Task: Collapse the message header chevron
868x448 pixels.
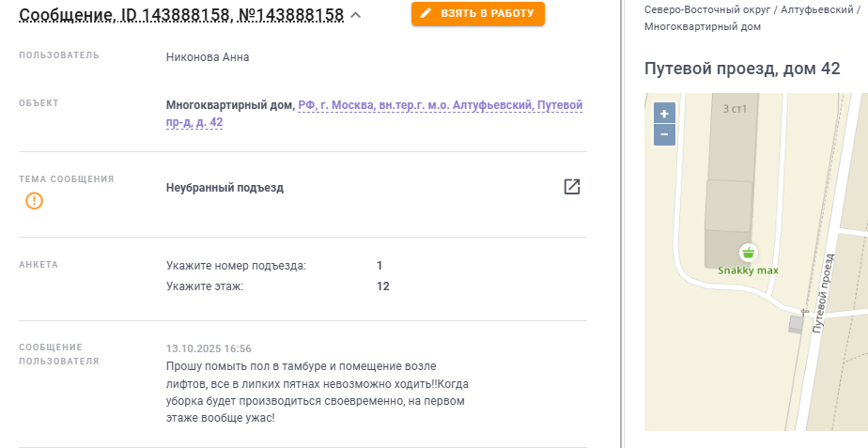Action: [355, 15]
